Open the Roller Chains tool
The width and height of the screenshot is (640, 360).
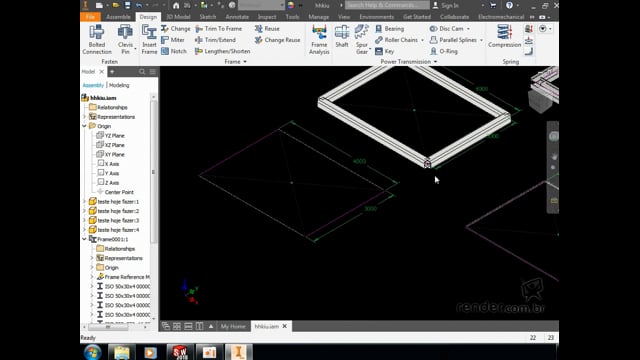[x=396, y=40]
